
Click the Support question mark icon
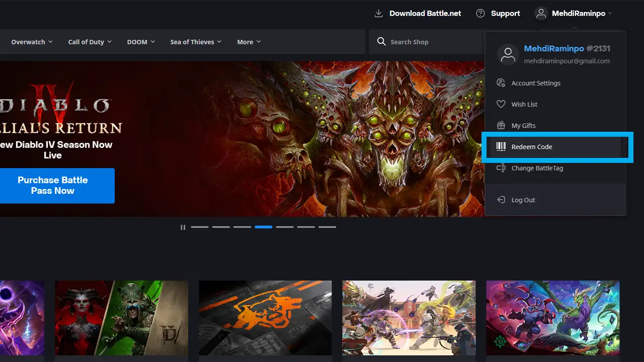coord(480,14)
